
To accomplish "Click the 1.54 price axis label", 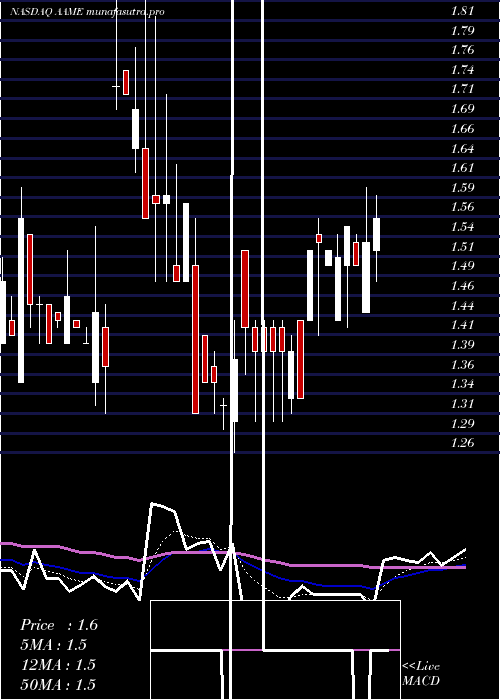I will pos(462,226).
